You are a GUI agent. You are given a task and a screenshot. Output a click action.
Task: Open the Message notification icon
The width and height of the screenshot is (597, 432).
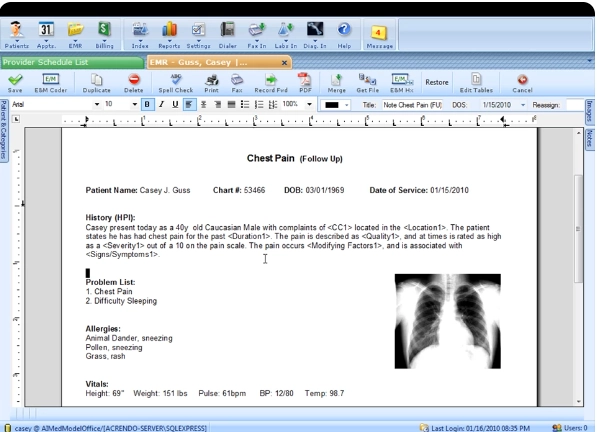pos(379,36)
